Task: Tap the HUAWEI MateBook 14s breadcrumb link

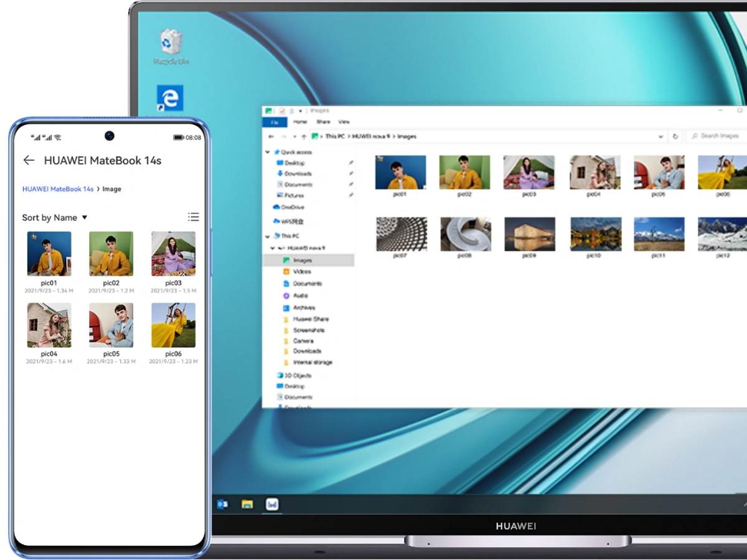Action: [58, 189]
